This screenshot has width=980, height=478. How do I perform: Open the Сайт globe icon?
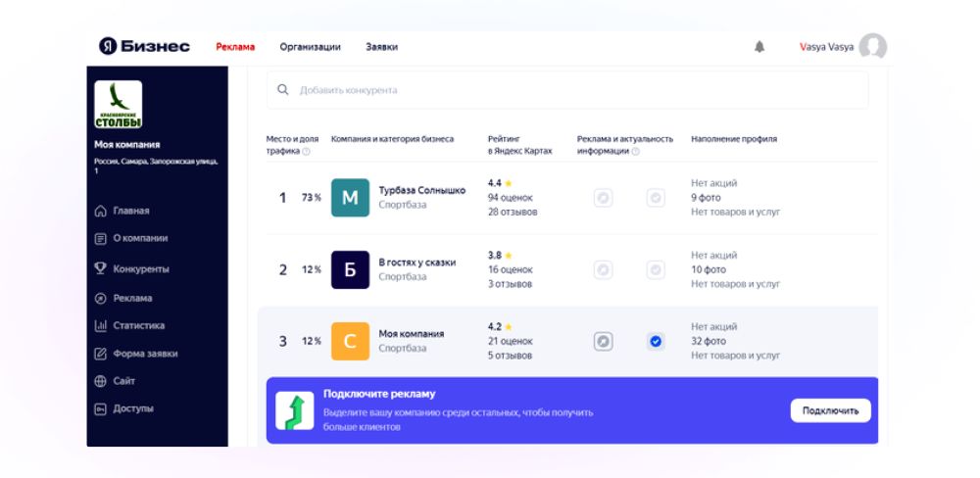(100, 381)
